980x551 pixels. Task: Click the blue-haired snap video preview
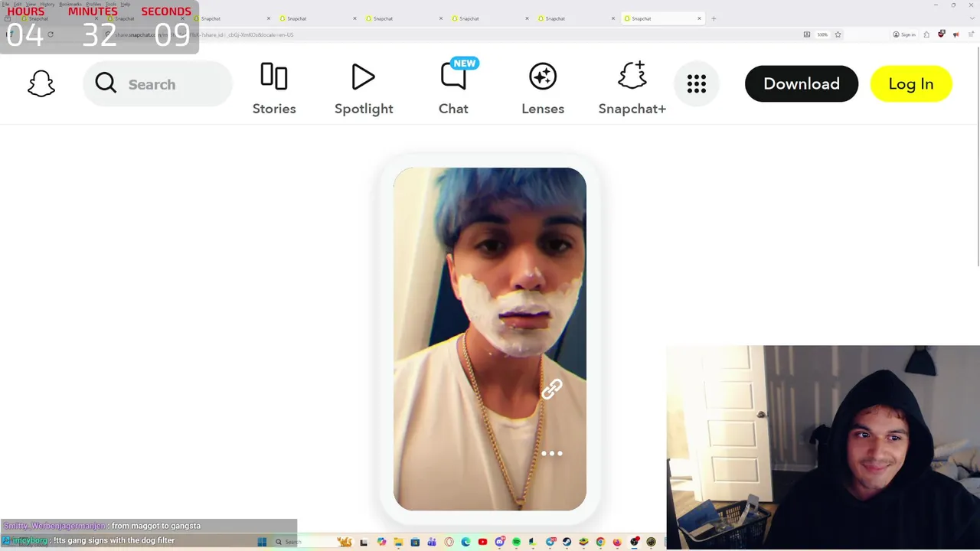(490, 339)
